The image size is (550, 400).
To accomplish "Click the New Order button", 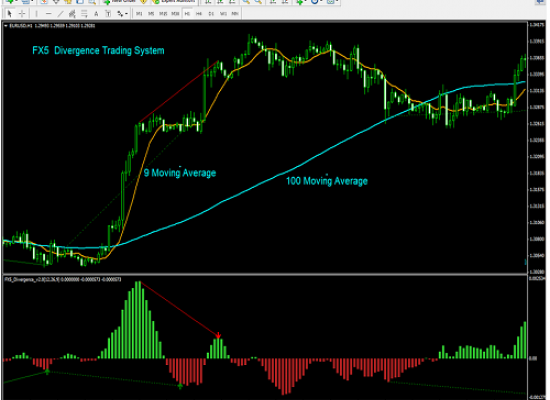I will click(120, 2).
